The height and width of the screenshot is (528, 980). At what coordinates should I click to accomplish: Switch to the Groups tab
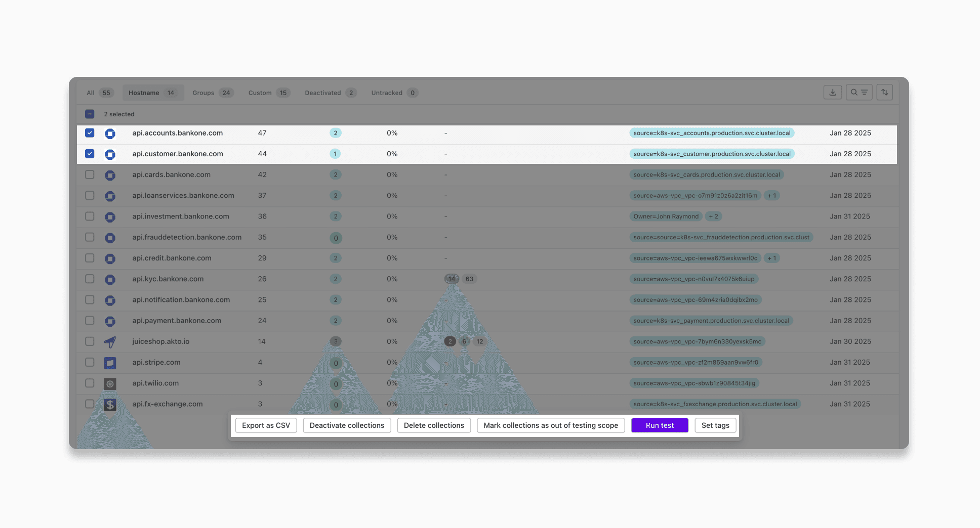(x=212, y=93)
